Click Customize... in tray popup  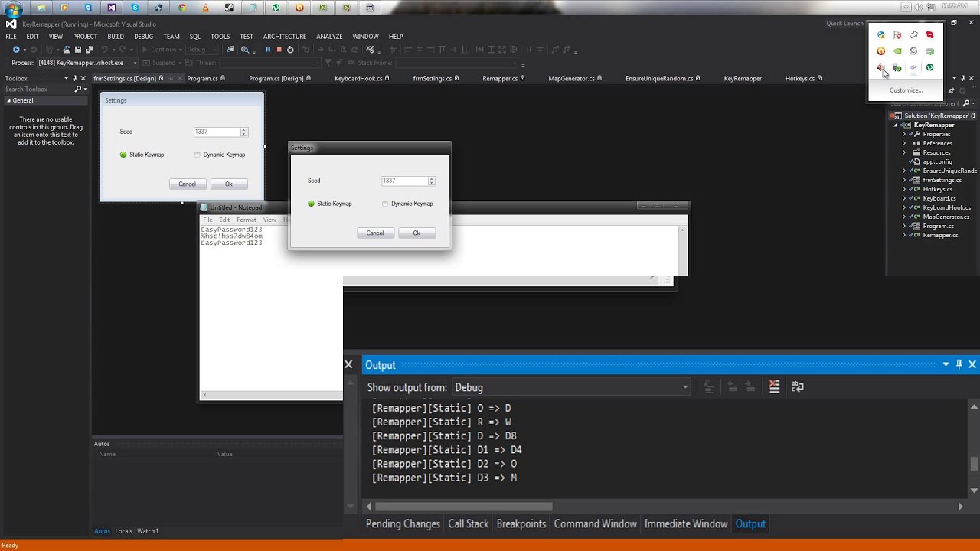[906, 90]
